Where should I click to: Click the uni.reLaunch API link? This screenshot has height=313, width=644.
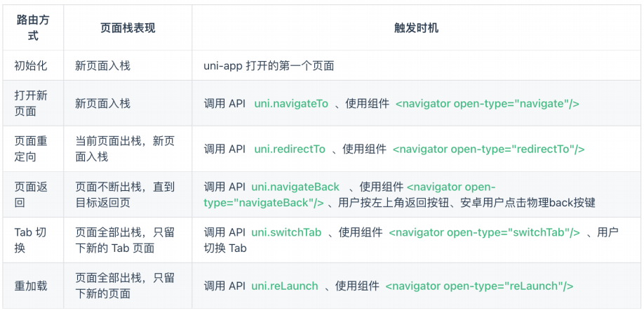tap(285, 286)
